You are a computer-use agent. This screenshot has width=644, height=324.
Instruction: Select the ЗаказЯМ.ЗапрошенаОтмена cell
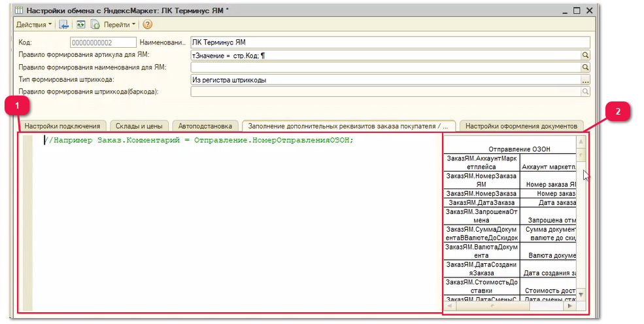tap(481, 216)
